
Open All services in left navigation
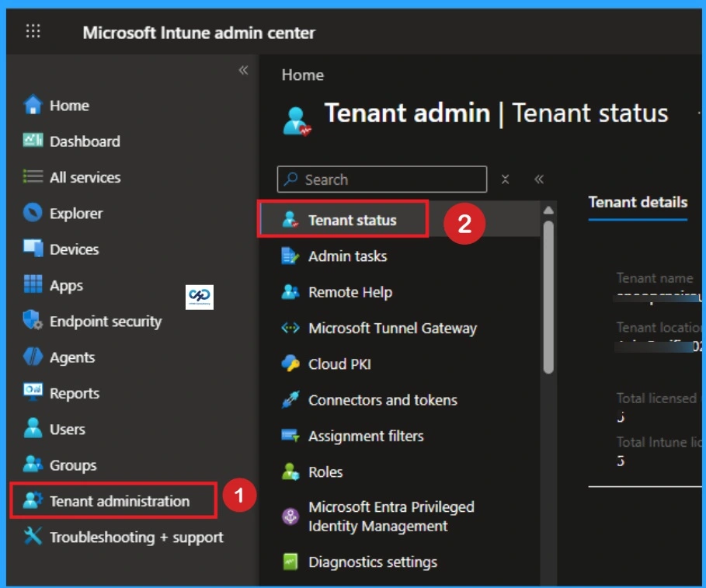85,177
